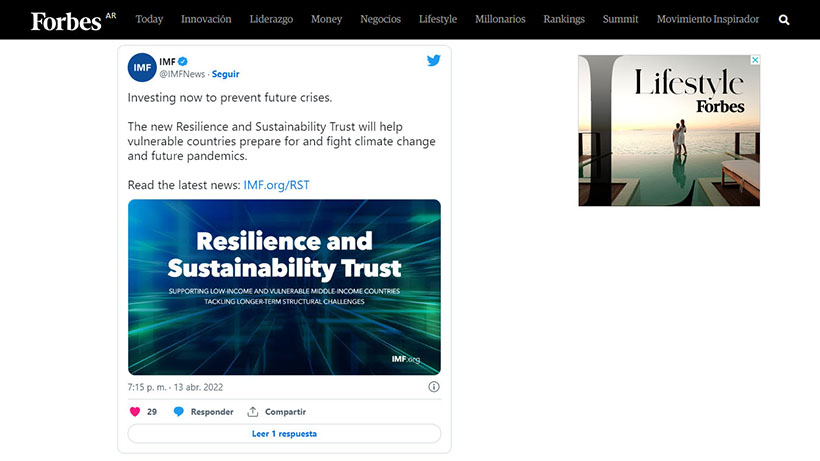Like the tweet with heart icon
Viewport: 820px width, 461px height.
135,412
